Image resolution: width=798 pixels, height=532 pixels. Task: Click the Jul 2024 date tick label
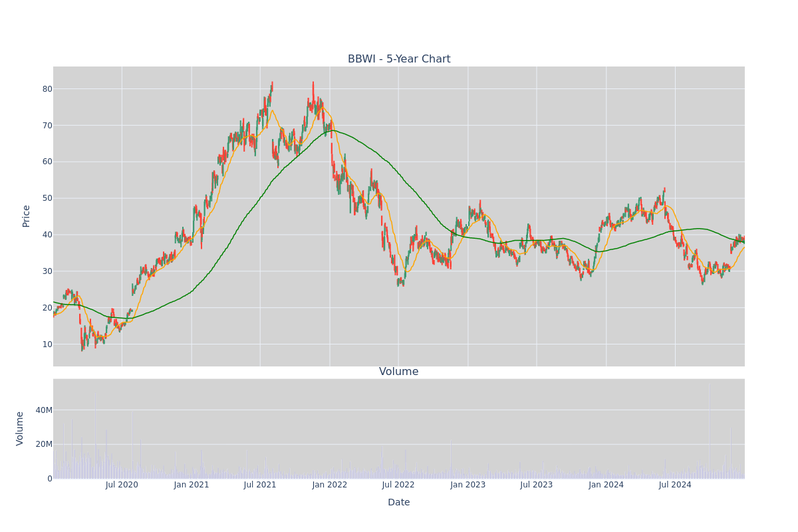(x=675, y=485)
